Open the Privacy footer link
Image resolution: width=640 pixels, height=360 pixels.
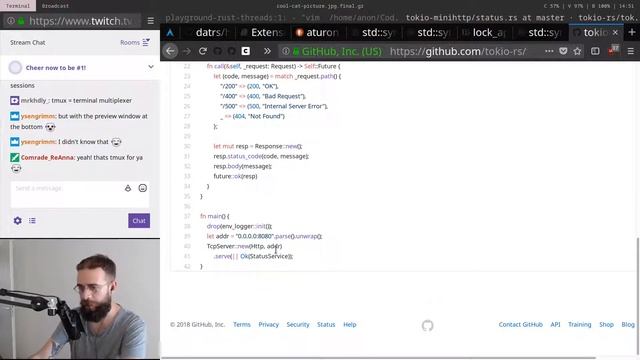pyautogui.click(x=268, y=324)
